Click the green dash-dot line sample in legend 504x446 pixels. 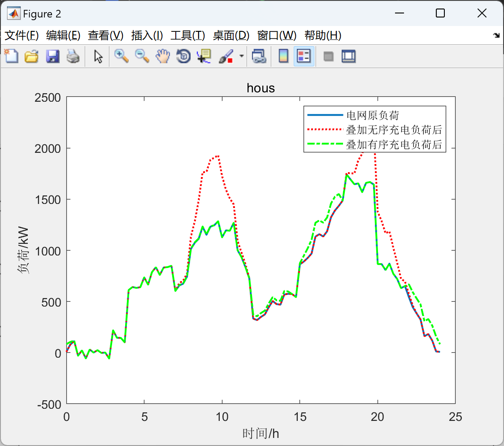tap(325, 144)
